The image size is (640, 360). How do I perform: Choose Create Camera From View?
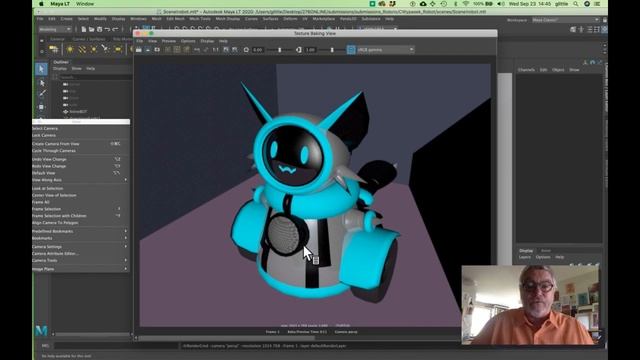81,144
